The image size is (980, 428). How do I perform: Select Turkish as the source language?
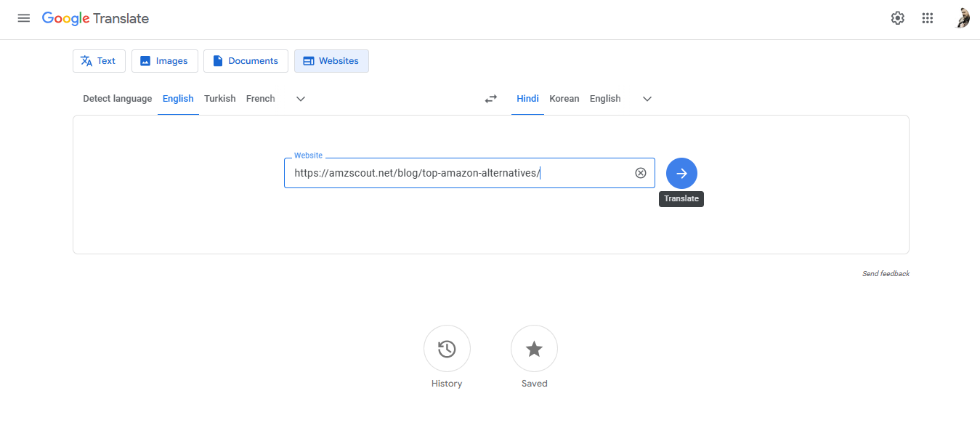219,99
